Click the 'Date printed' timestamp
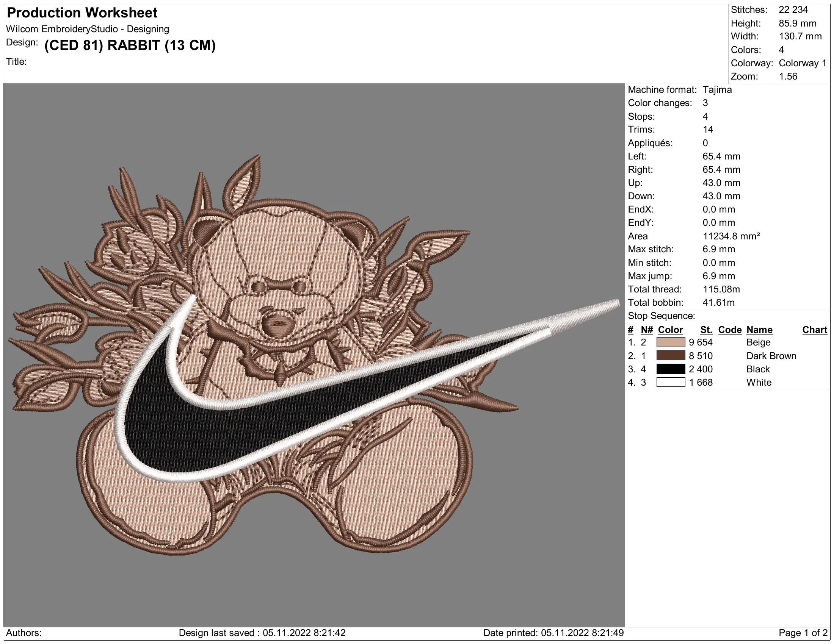 [x=553, y=633]
